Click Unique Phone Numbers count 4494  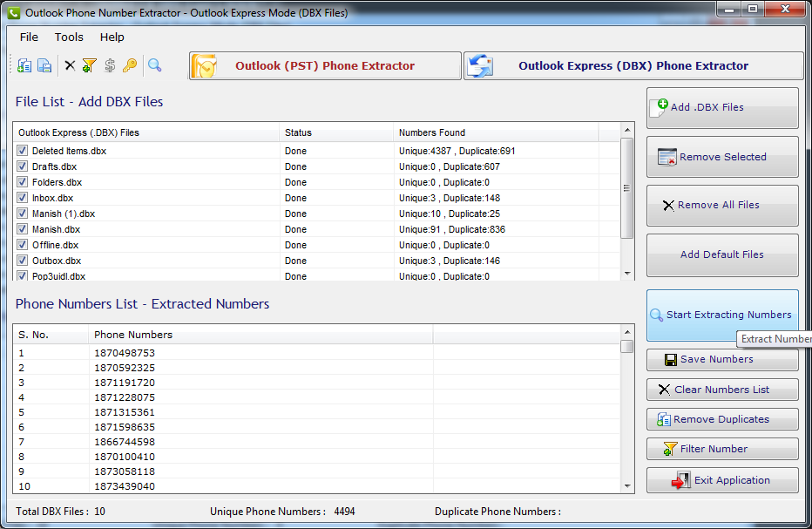344,512
